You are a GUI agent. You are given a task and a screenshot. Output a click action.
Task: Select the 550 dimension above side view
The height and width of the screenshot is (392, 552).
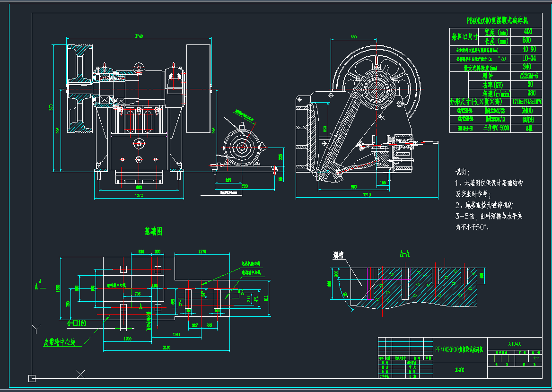(x=353, y=36)
